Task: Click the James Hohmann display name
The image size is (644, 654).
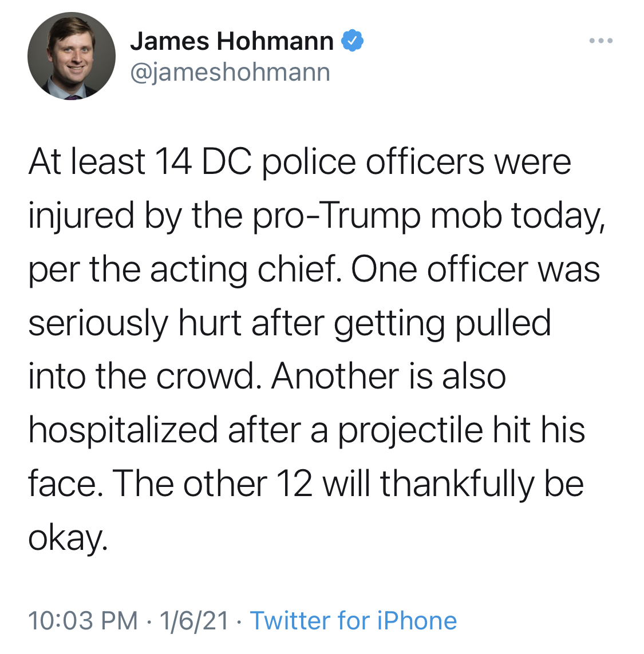Action: point(232,41)
